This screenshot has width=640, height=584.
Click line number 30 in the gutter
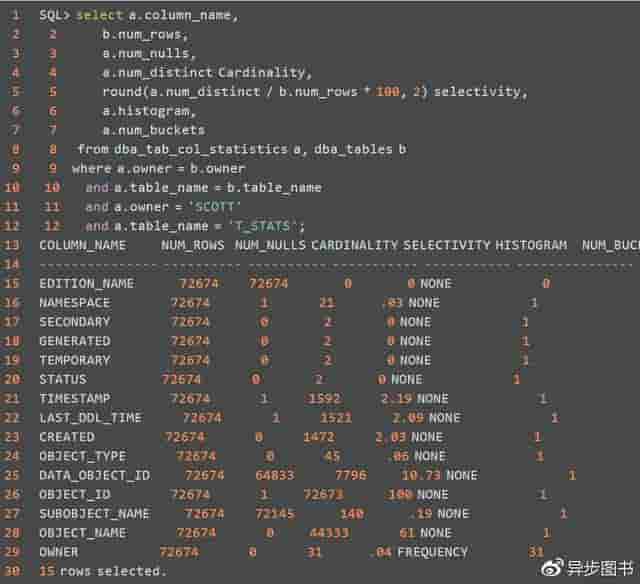coord(13,571)
